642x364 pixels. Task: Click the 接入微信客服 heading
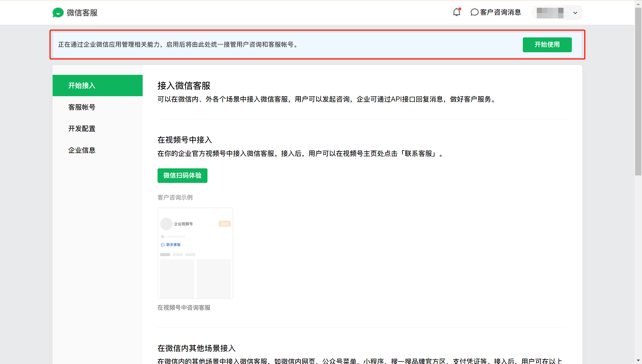184,86
